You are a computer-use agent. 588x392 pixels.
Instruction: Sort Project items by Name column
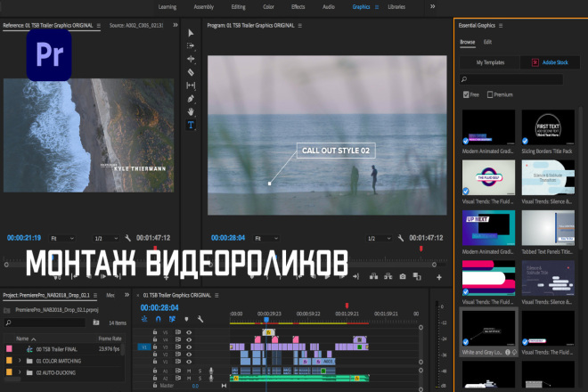point(22,339)
